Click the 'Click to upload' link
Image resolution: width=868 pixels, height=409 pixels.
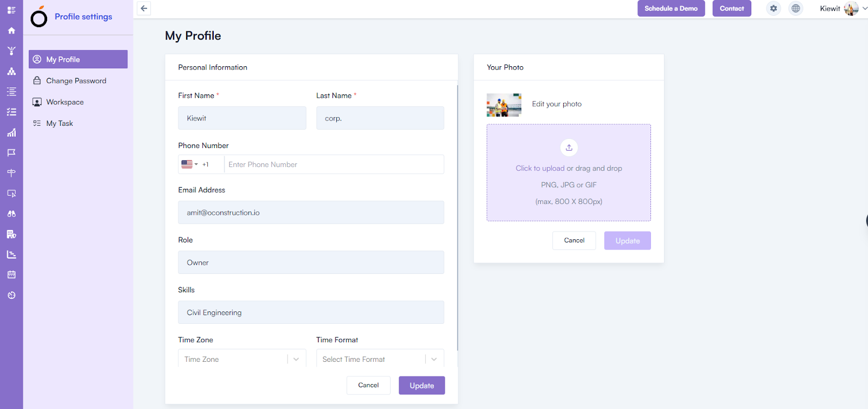(540, 168)
